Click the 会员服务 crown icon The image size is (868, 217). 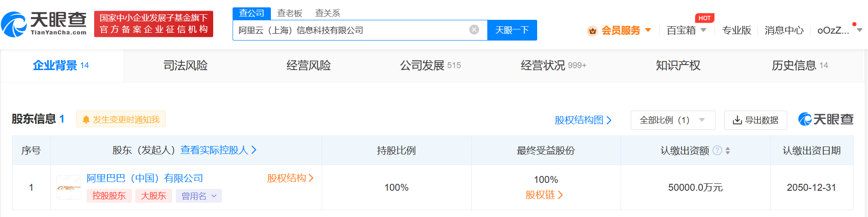click(593, 31)
